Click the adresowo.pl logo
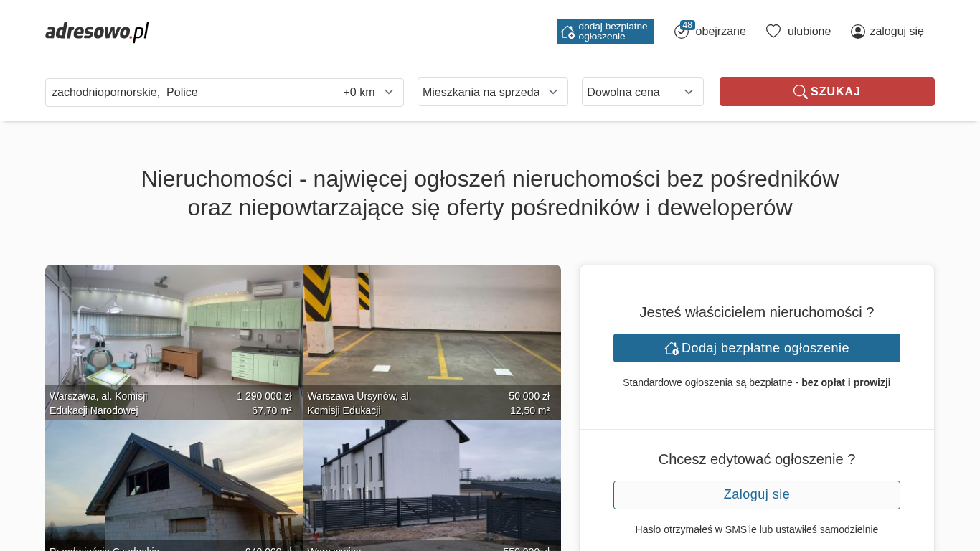The height and width of the screenshot is (551, 980). pos(97,32)
